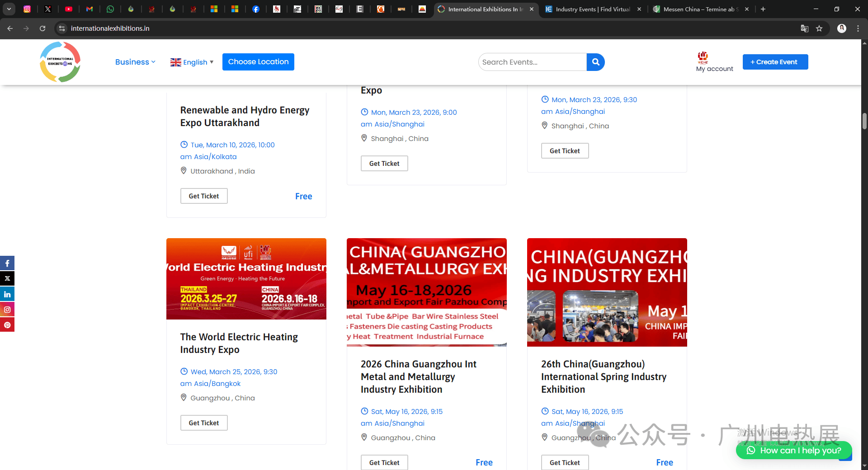Click the X (Twitter) sidebar icon

point(7,278)
